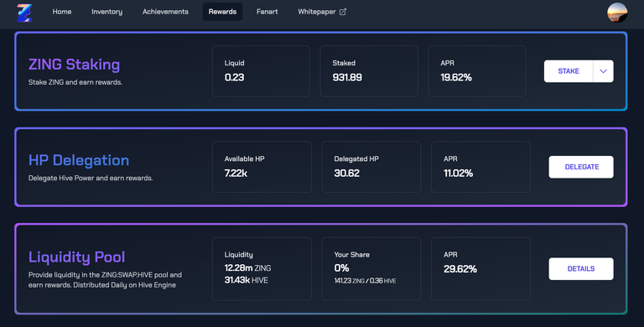This screenshot has width=644, height=327.
Task: Expand the dropdown arrow beside STAKE
Action: click(x=603, y=71)
